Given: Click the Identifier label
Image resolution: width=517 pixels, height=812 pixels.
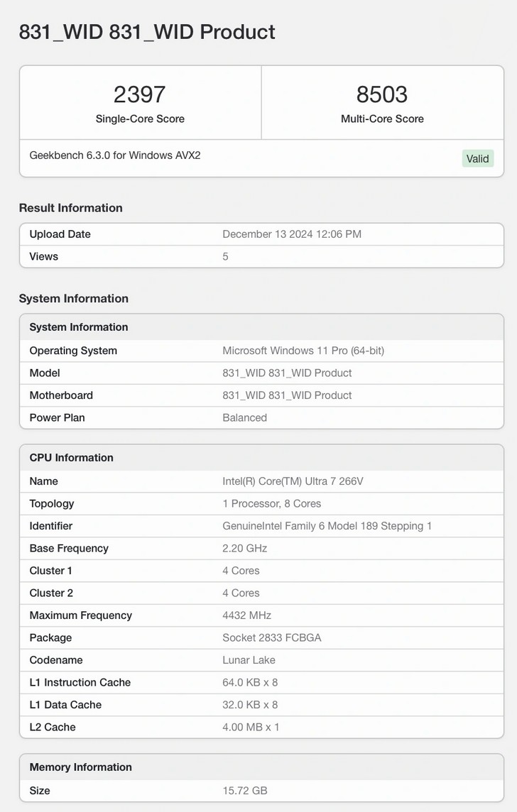Looking at the screenshot, I should point(50,526).
